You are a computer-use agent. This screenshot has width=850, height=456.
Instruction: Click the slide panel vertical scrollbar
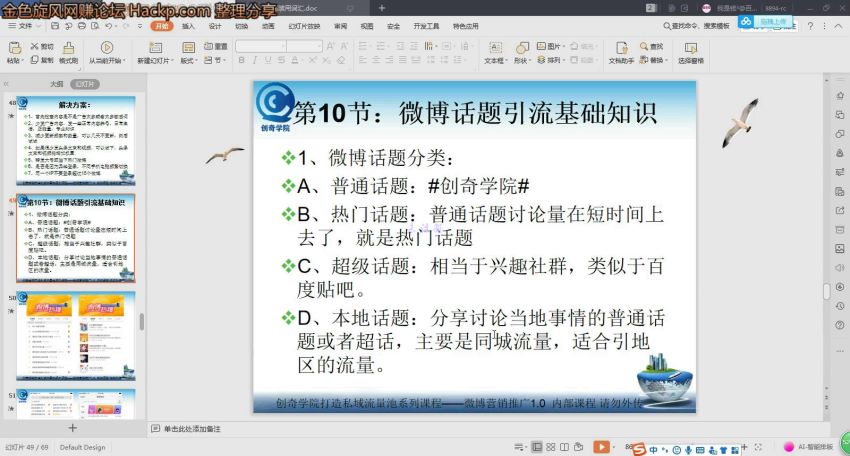pos(141,322)
